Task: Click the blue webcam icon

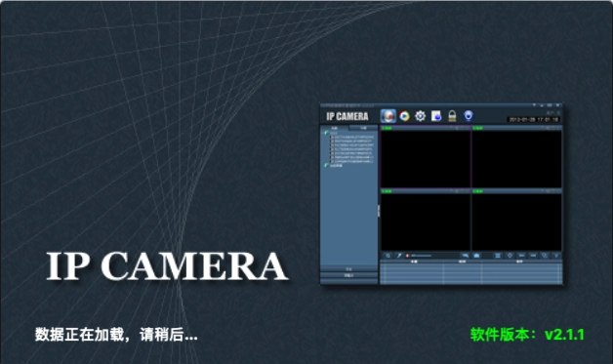Action: pyautogui.click(x=469, y=116)
